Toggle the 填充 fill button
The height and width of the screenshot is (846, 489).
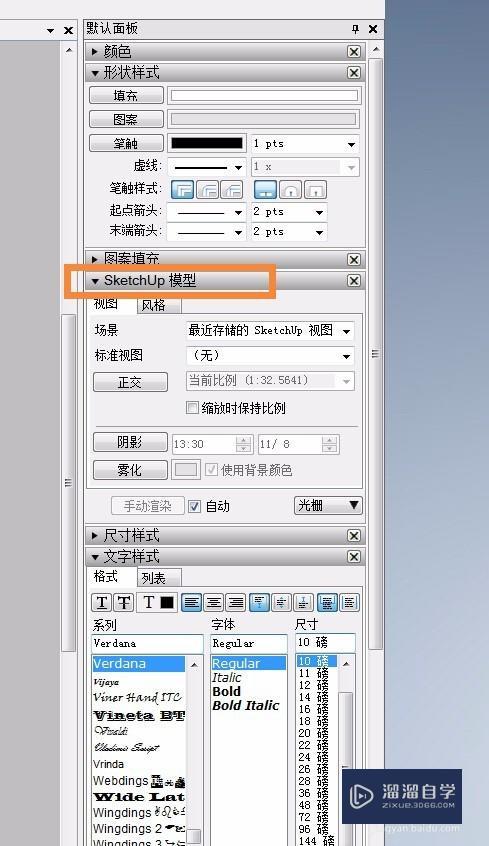tap(126, 95)
